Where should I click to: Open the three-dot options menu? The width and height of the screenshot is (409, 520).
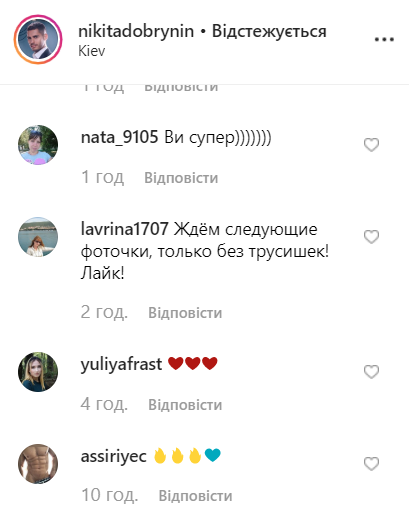(x=384, y=40)
